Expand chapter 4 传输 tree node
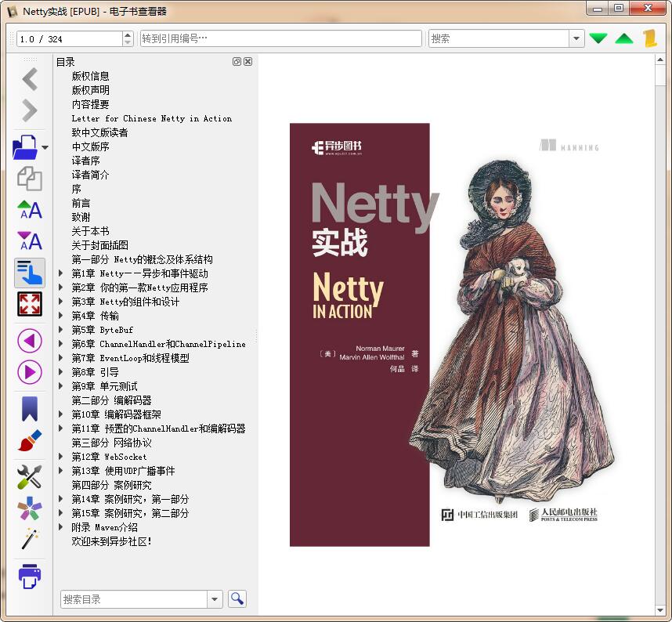672x622 pixels. (x=61, y=316)
